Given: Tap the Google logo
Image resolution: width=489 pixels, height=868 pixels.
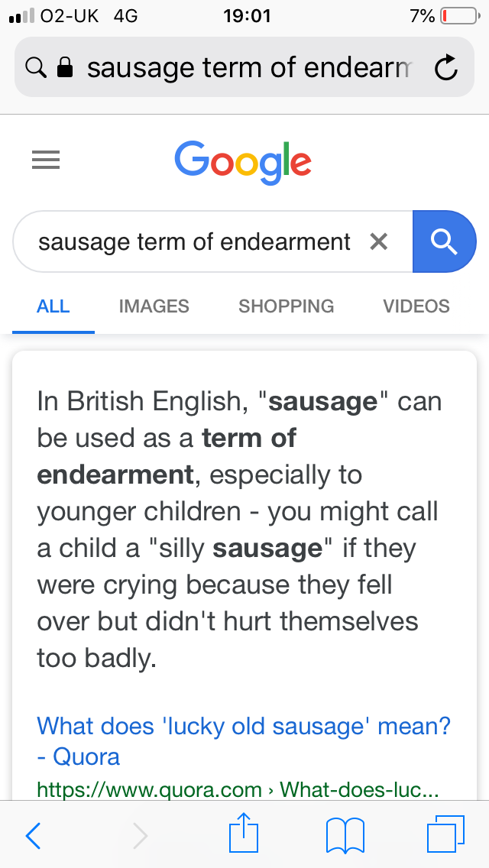Looking at the screenshot, I should click(243, 161).
